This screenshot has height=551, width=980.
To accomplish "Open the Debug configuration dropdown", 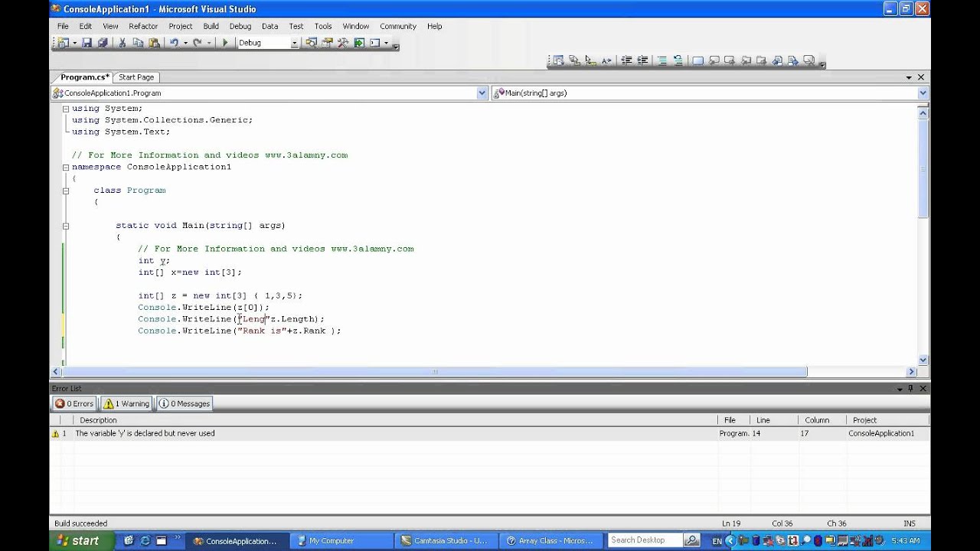I will 295,43.
